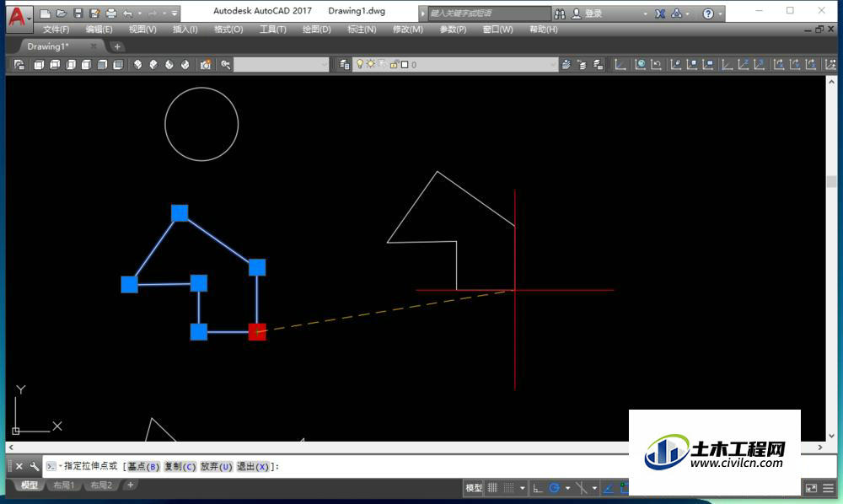The height and width of the screenshot is (504, 843).
Task: Open the 文件(F) menu
Action: tap(56, 29)
